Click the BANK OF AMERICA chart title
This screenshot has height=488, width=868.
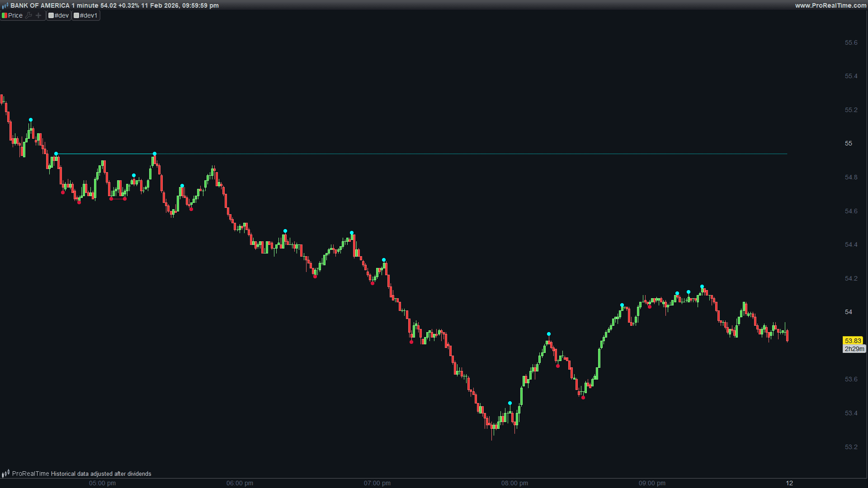pos(40,5)
